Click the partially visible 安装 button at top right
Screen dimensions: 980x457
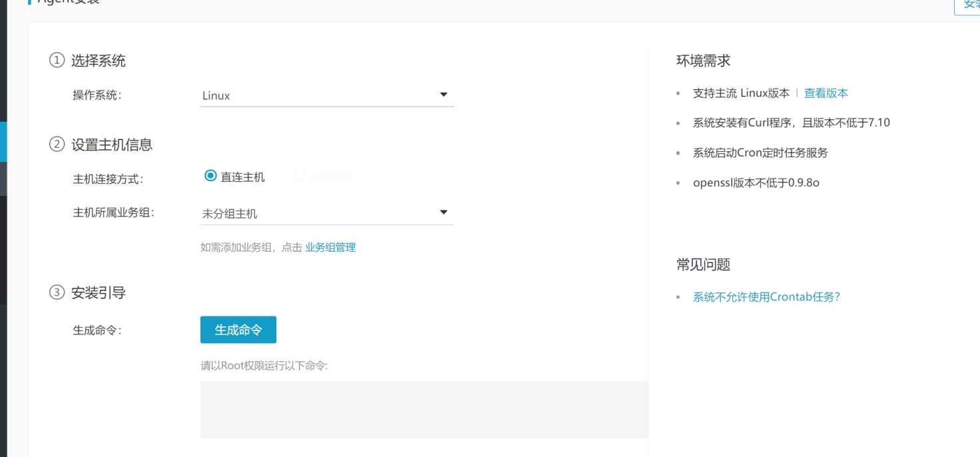click(968, 5)
